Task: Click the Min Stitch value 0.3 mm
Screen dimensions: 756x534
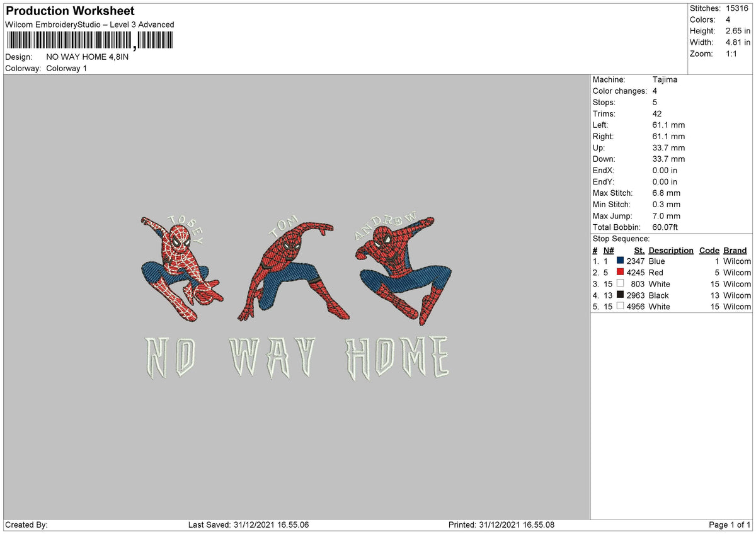Action: [667, 204]
